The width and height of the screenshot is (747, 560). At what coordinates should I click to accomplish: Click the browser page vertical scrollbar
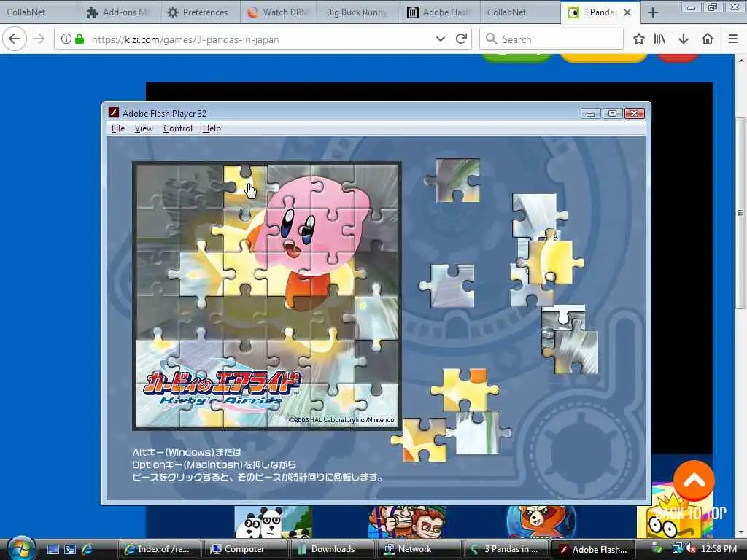[740, 214]
